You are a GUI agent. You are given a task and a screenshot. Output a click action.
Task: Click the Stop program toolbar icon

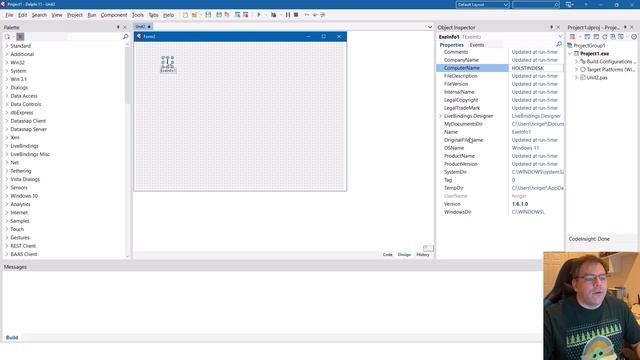click(x=296, y=15)
